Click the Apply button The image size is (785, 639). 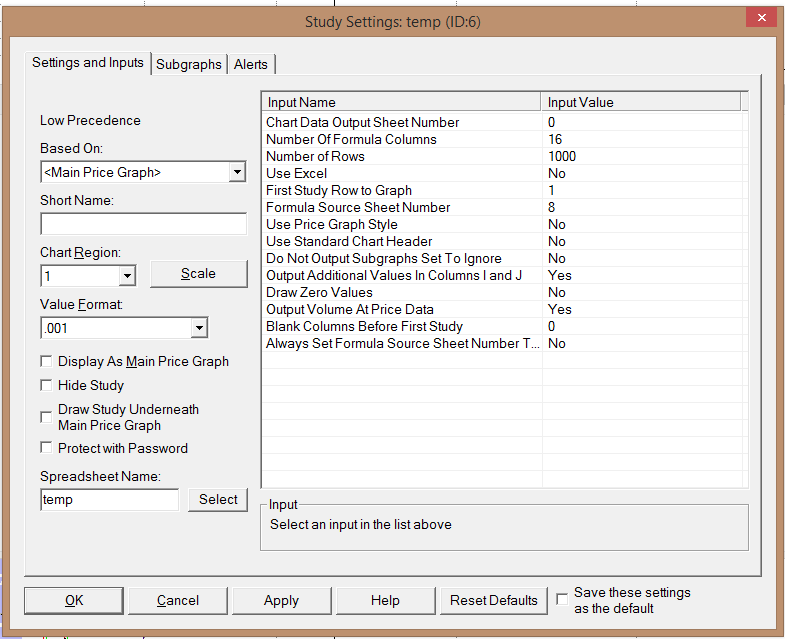click(x=281, y=600)
